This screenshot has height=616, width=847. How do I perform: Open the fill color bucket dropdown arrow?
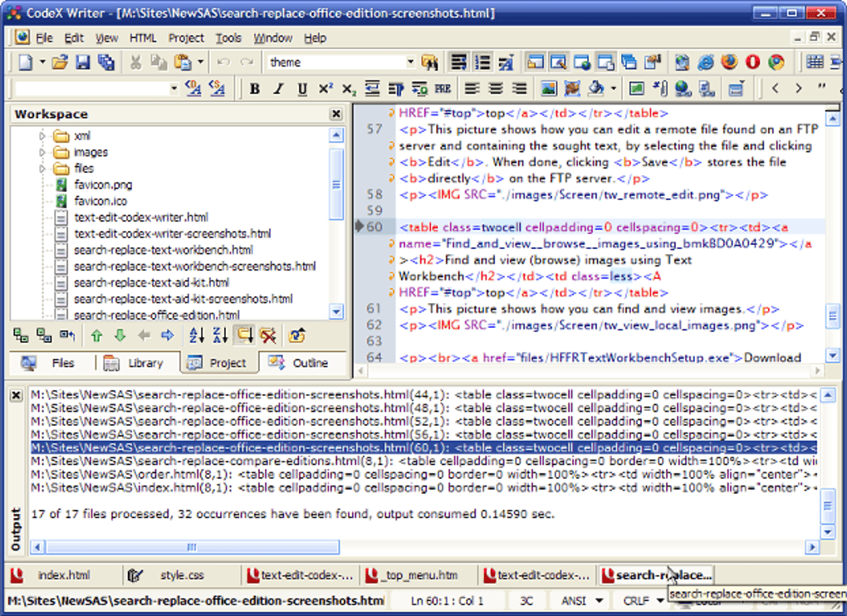614,88
